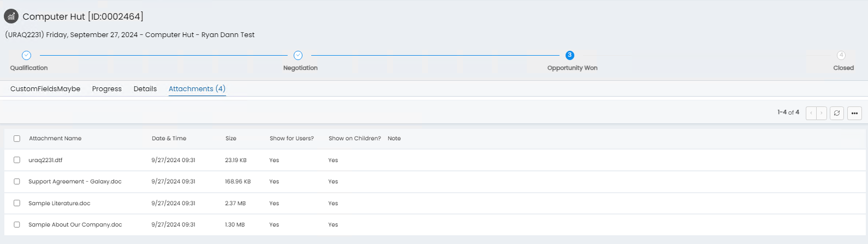Go to previous page of attachments

coord(811,113)
